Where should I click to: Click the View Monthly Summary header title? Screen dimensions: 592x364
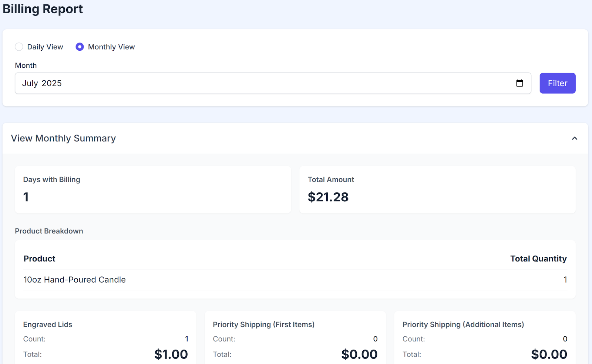coord(63,138)
